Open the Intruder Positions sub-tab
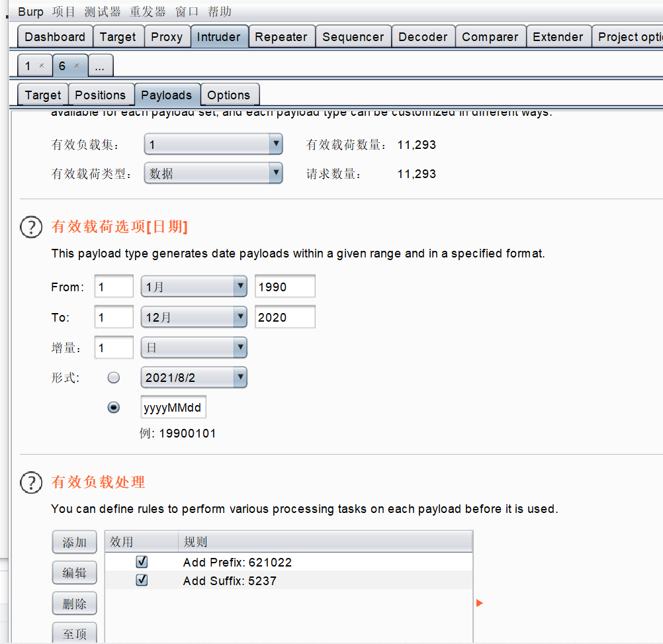The width and height of the screenshot is (663, 644). pyautogui.click(x=100, y=95)
